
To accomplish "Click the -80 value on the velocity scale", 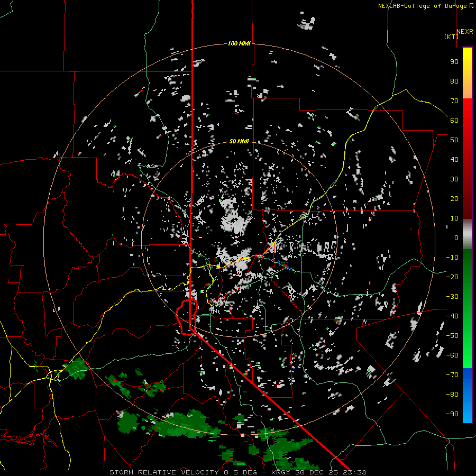I will 452,395.
